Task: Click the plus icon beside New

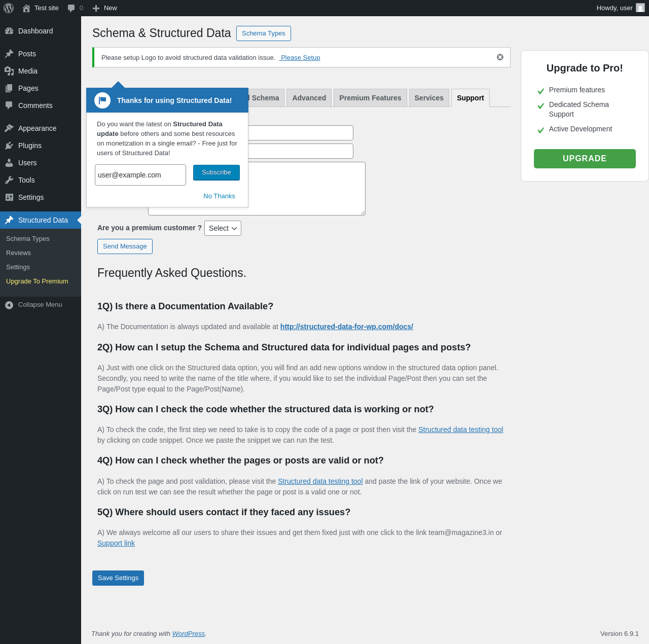Action: click(x=96, y=8)
